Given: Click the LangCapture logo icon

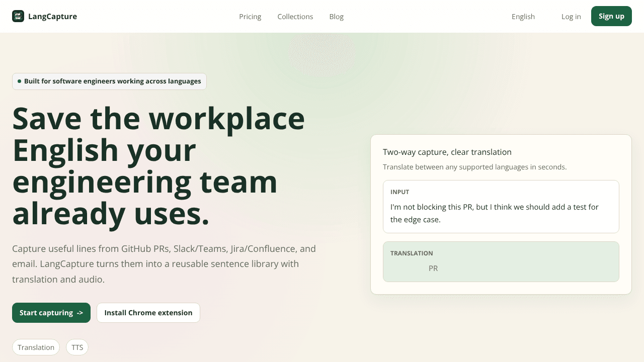Looking at the screenshot, I should [x=18, y=16].
